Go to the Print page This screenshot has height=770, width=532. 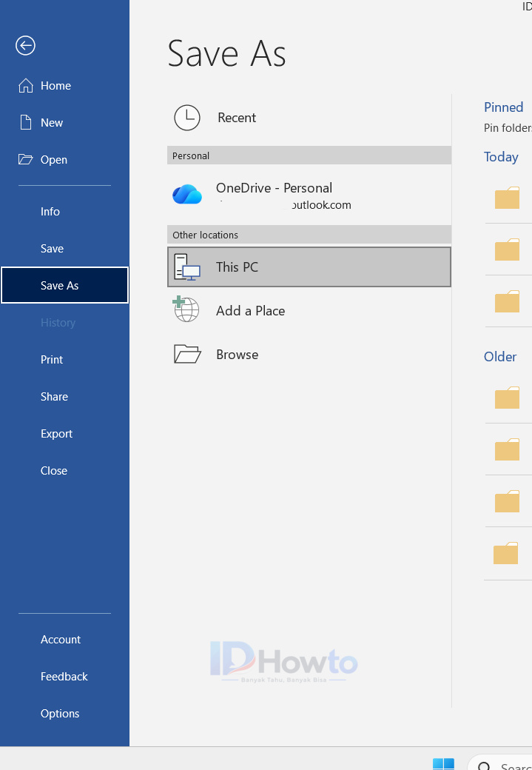52,360
